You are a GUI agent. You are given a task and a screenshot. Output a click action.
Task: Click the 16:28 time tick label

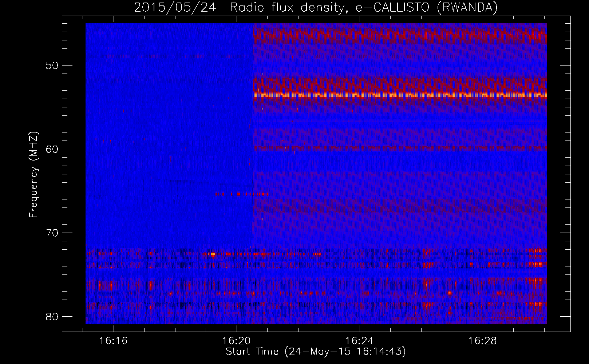pos(483,341)
